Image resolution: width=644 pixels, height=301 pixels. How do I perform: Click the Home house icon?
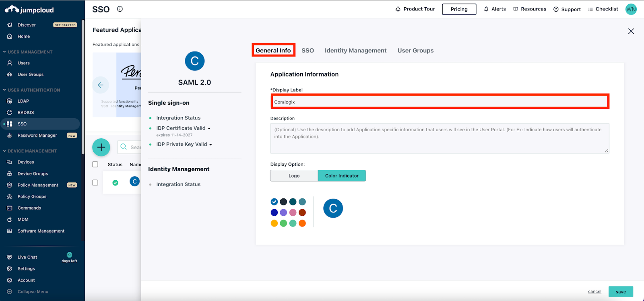10,36
